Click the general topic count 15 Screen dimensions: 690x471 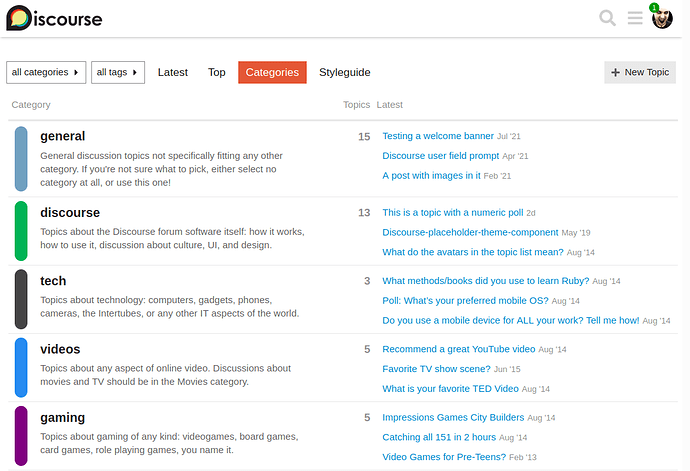[x=364, y=136]
